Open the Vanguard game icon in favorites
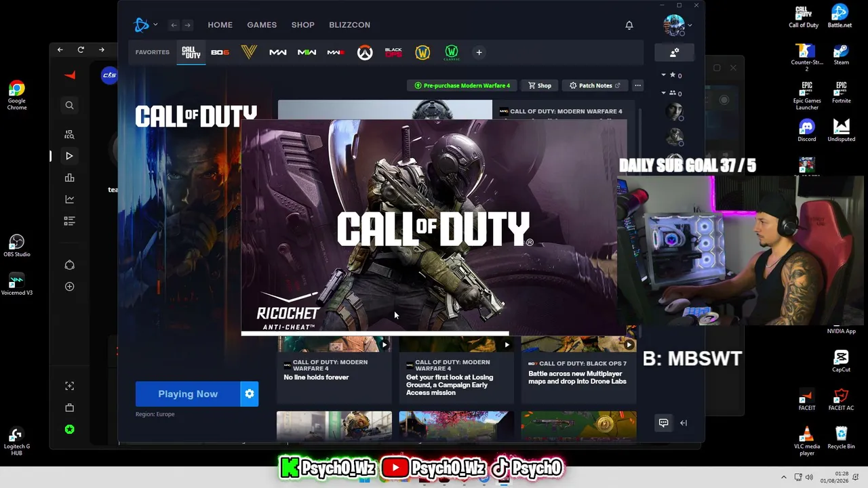 (x=249, y=52)
